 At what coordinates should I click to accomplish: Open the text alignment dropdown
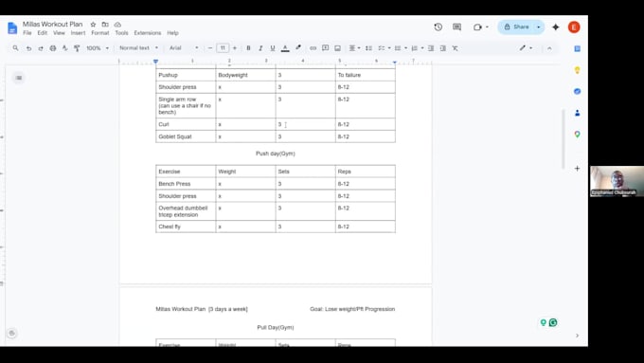pos(354,48)
